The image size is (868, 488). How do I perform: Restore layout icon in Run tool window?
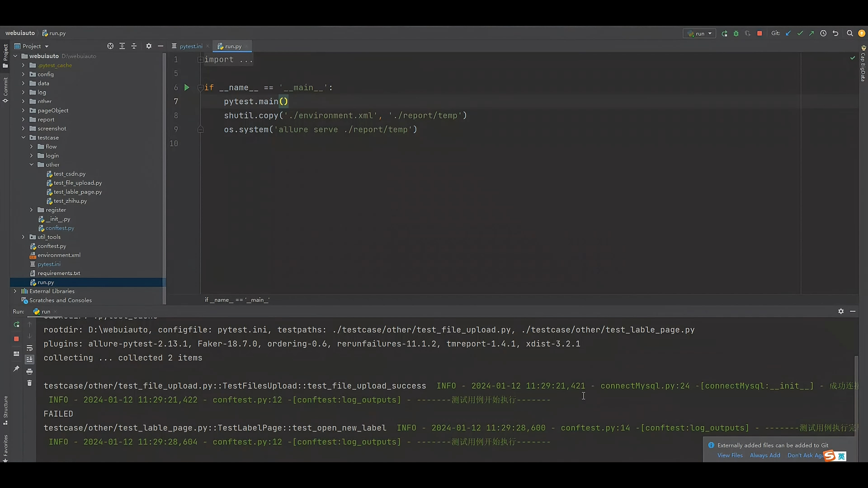[16, 354]
